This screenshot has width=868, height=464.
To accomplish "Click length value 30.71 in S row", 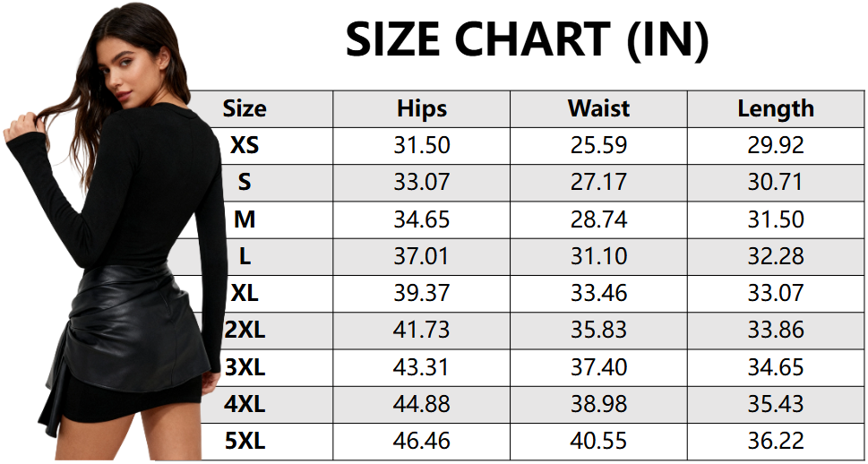I will (x=776, y=183).
